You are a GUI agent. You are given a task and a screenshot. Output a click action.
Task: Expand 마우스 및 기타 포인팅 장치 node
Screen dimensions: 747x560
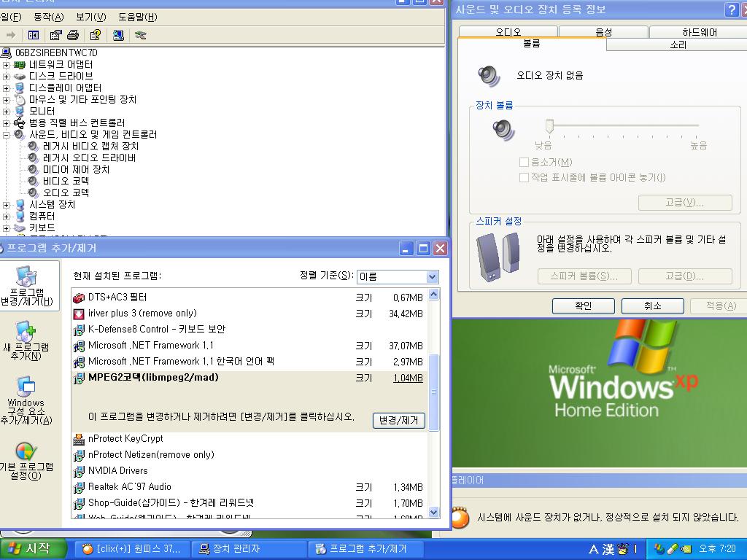[x=6, y=99]
